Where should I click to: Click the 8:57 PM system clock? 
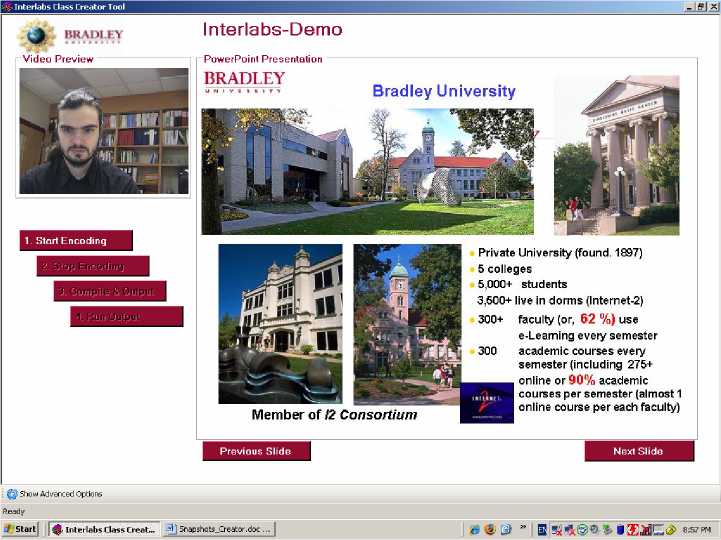pos(697,530)
